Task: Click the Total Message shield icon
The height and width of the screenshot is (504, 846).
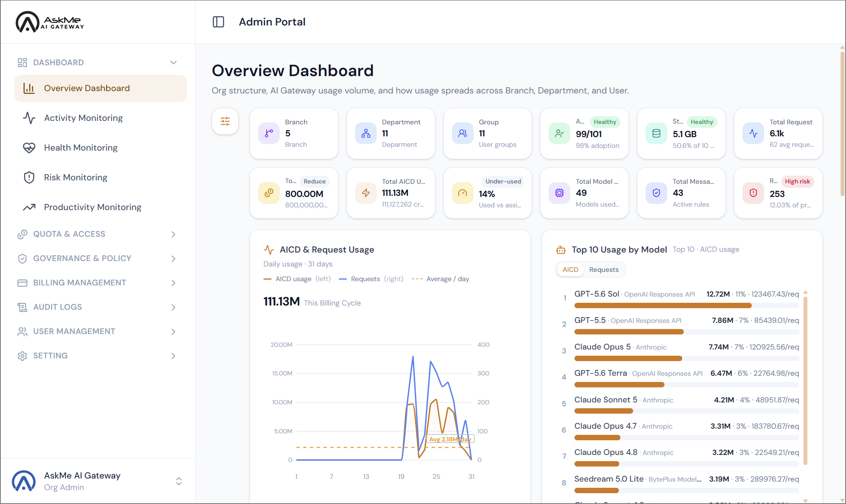Action: (656, 193)
